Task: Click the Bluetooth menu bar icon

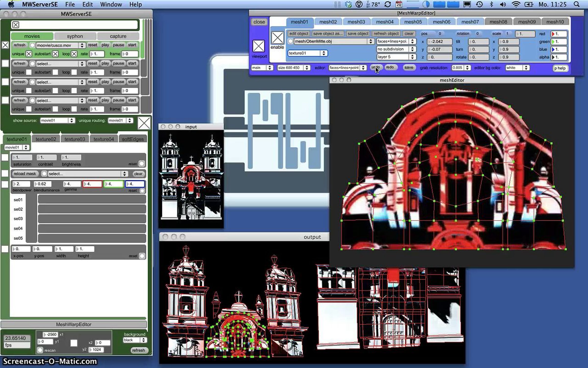Action: tap(491, 4)
